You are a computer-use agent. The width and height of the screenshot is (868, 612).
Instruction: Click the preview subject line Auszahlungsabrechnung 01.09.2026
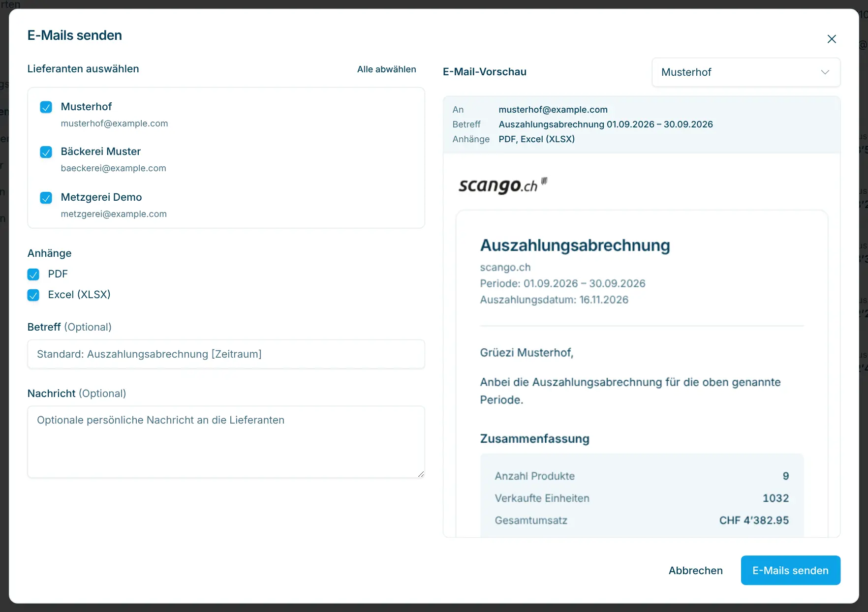click(606, 124)
